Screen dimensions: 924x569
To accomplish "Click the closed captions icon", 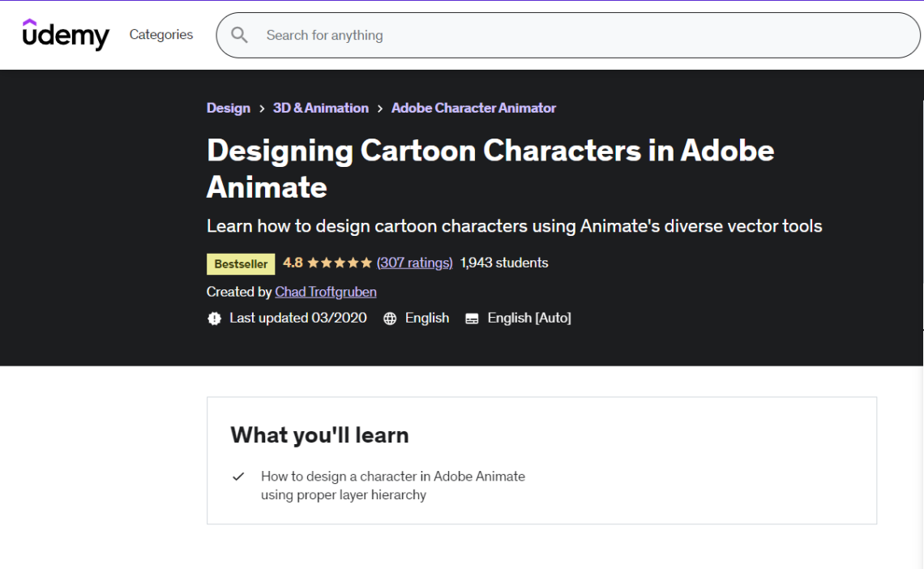I will pyautogui.click(x=471, y=318).
